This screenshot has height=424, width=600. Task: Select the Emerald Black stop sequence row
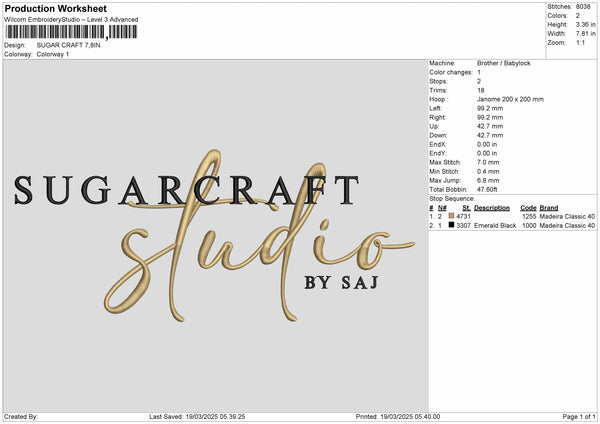click(512, 226)
